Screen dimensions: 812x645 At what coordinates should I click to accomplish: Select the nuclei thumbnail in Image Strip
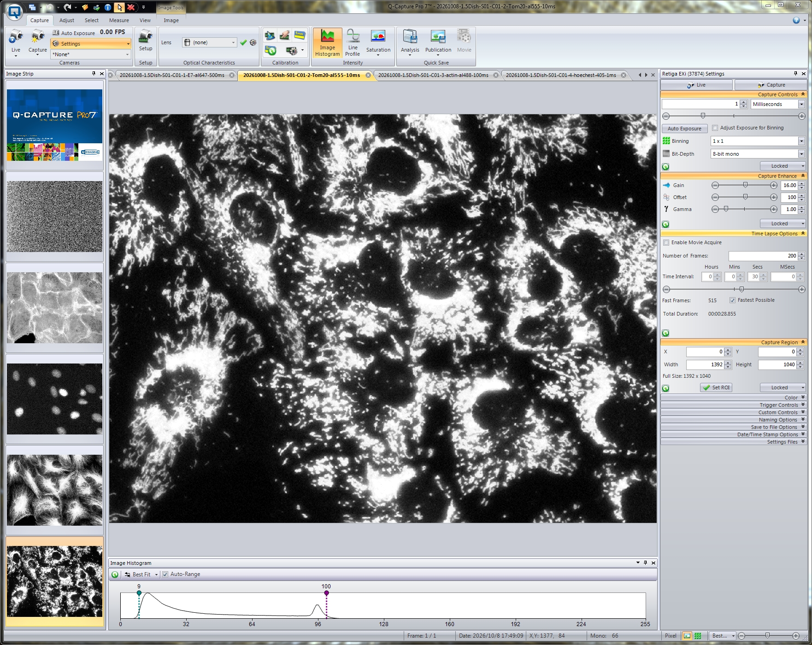54,399
